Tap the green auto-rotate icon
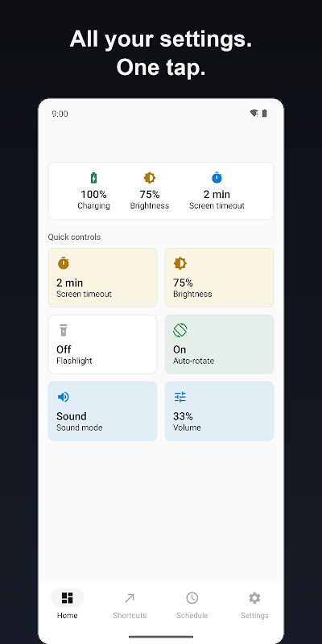Screen dimensions: 322x644 point(180,330)
